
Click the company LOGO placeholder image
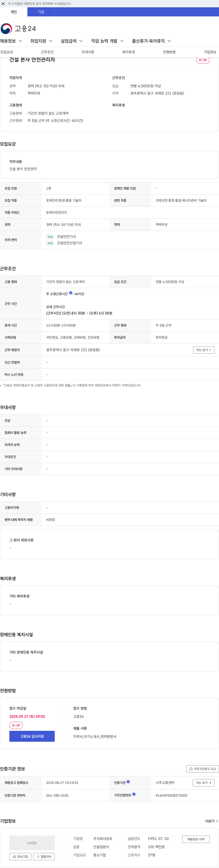tap(32, 843)
